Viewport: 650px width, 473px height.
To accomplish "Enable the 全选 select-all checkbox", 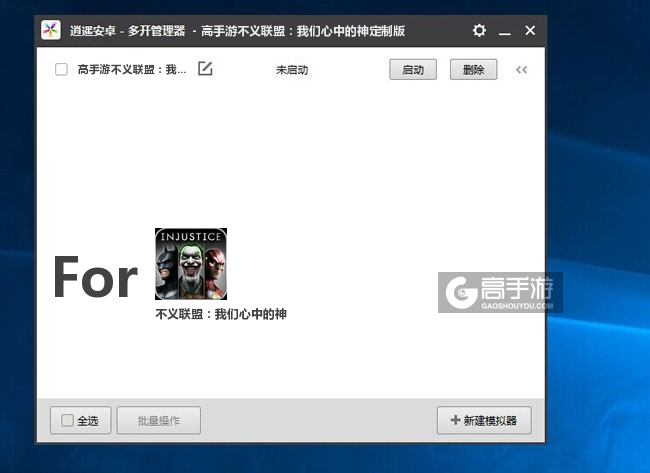I will click(x=67, y=421).
